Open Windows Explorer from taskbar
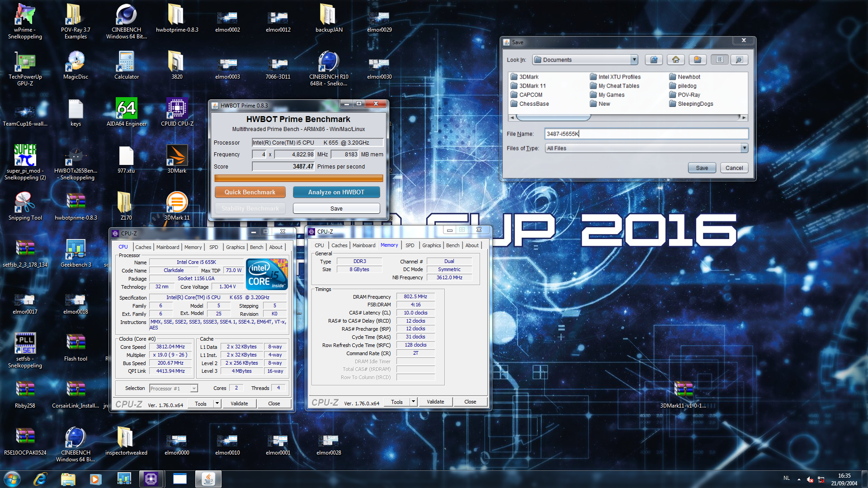 pyautogui.click(x=68, y=479)
